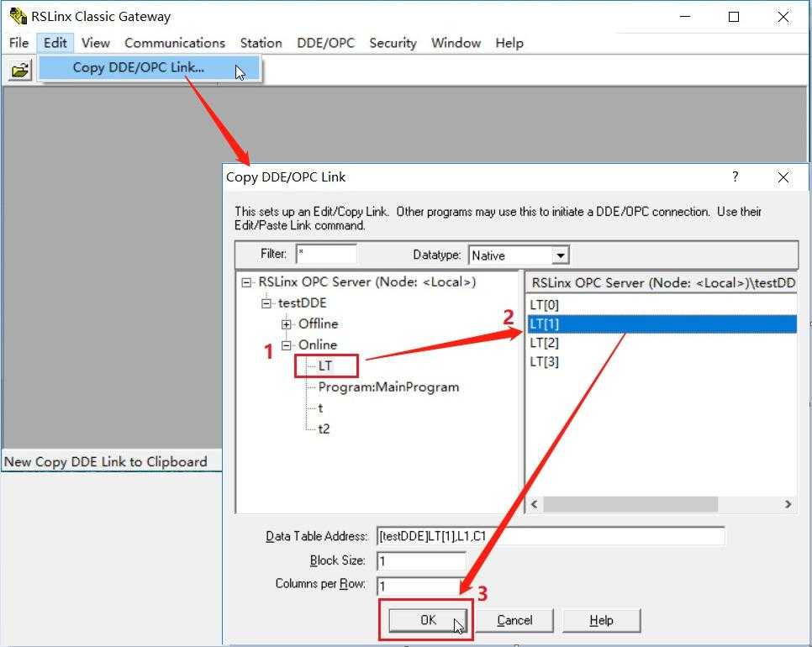
Task: Click the Cancel button
Action: (514, 620)
